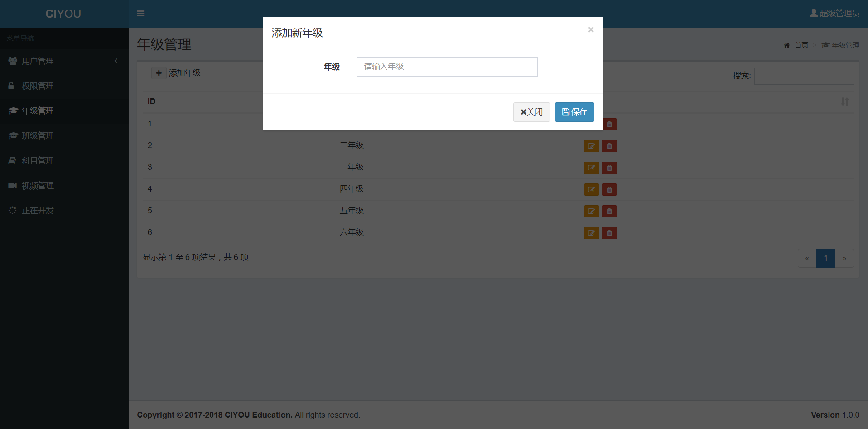Click the 关闭 button in the dialog
Image resolution: width=868 pixels, height=429 pixels.
click(x=531, y=112)
